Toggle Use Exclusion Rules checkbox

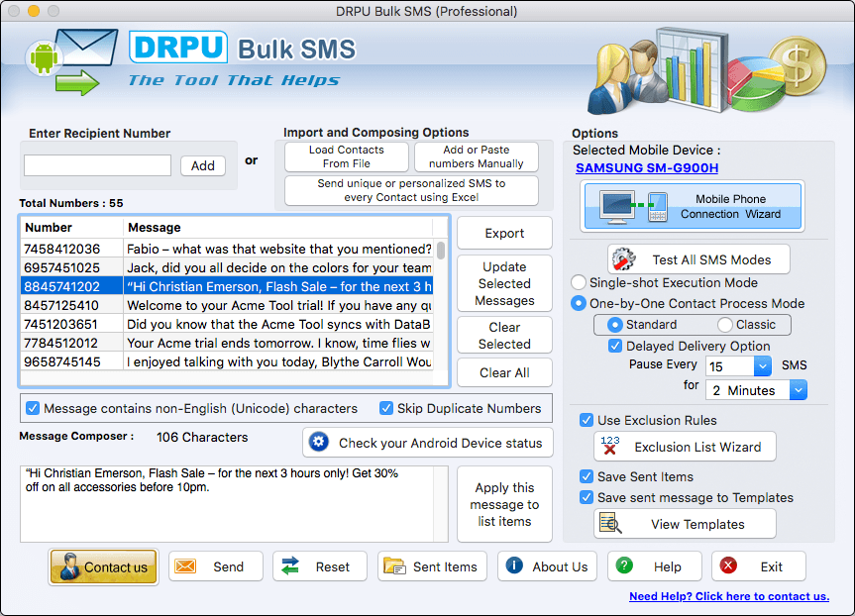point(587,420)
